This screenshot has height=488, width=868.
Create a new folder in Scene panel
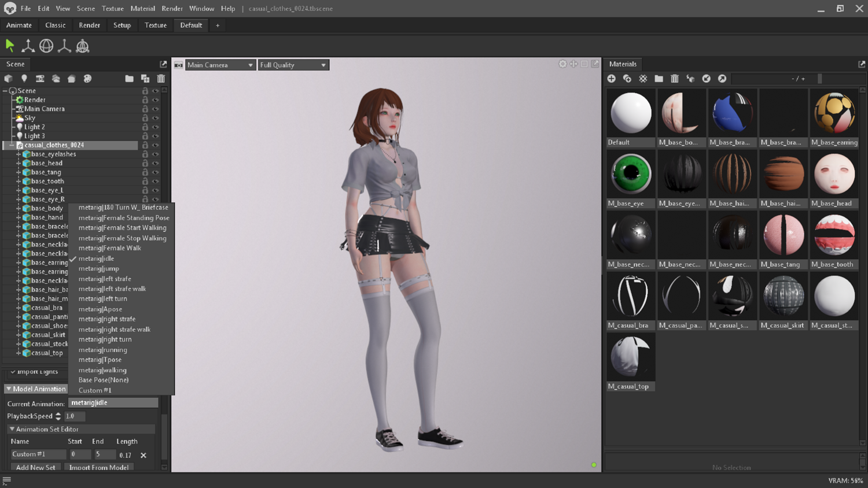(x=129, y=79)
